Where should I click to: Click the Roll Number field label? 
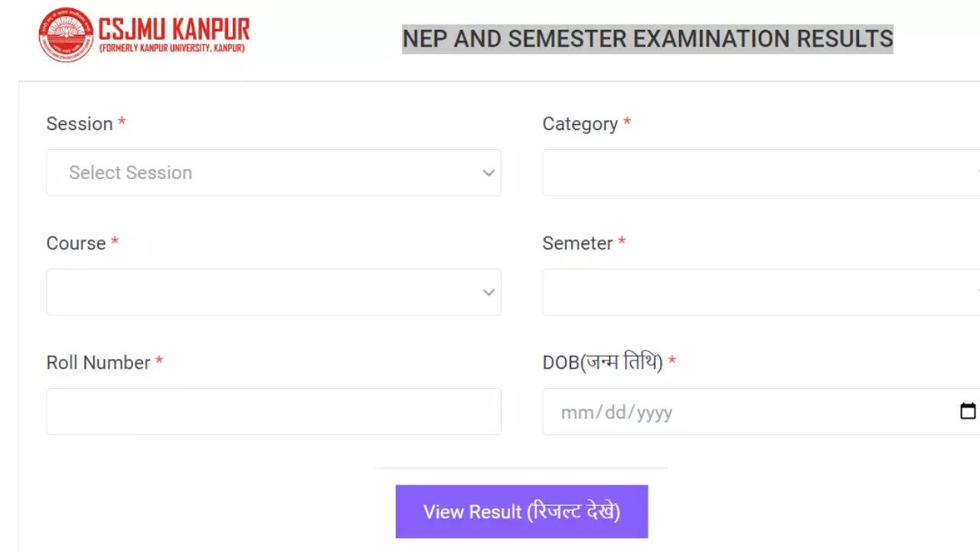point(98,363)
